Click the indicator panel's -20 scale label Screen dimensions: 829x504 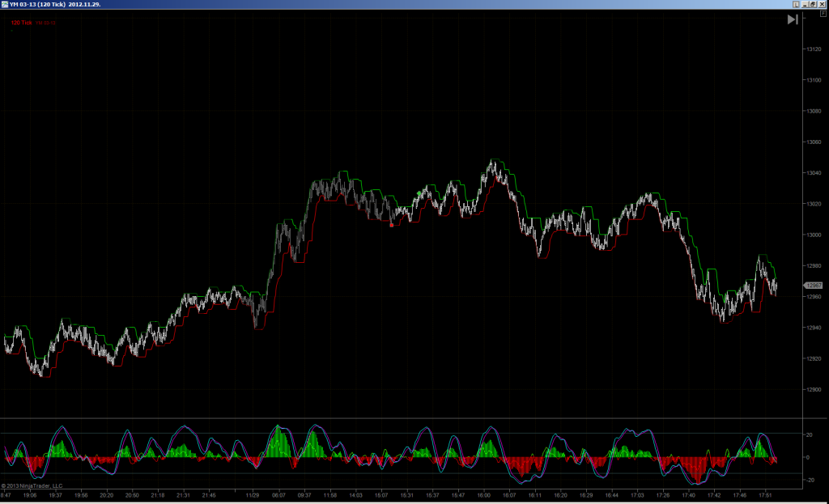(x=809, y=481)
